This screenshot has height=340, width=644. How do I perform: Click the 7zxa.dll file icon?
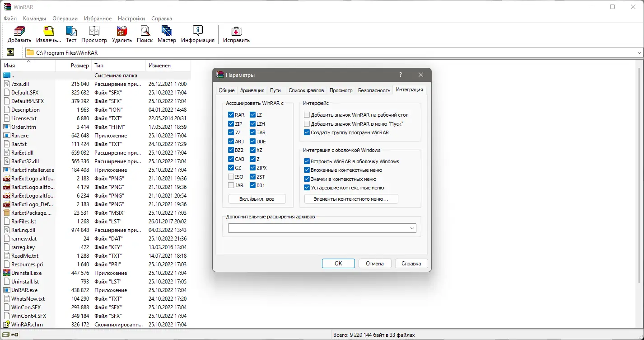pyautogui.click(x=7, y=84)
